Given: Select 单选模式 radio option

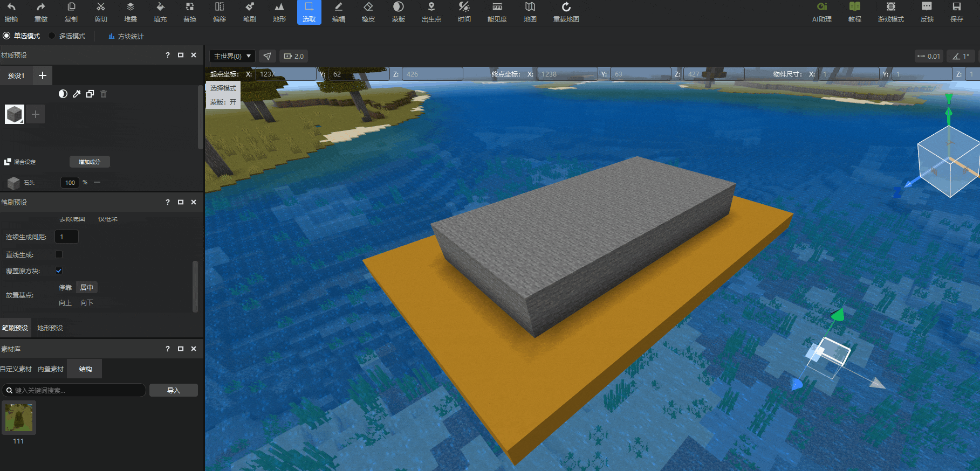Looking at the screenshot, I should (x=22, y=36).
